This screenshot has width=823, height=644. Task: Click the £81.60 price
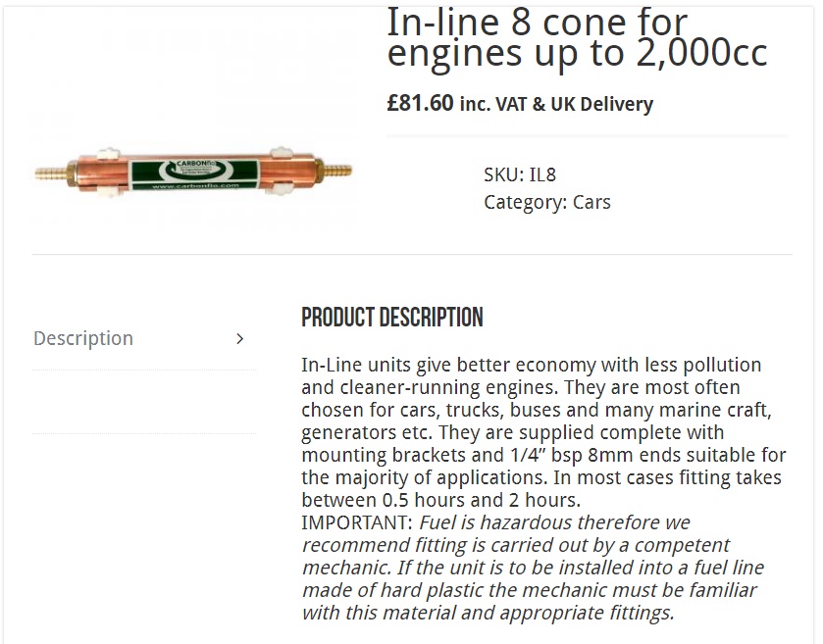(420, 103)
